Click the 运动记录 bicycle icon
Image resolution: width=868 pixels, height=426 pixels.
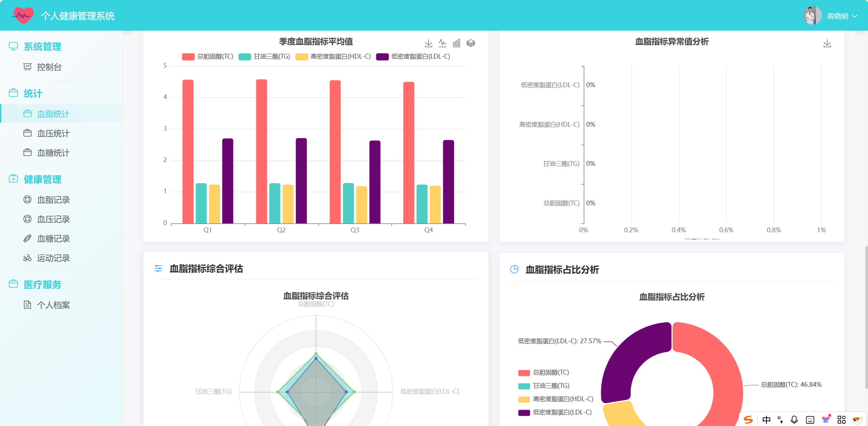click(x=27, y=258)
